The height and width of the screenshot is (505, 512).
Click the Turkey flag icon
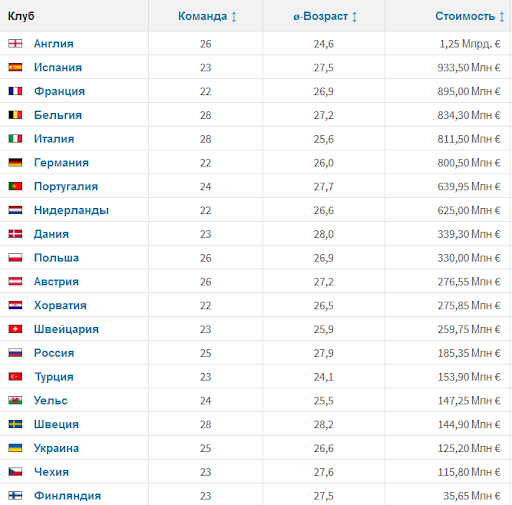(x=15, y=377)
